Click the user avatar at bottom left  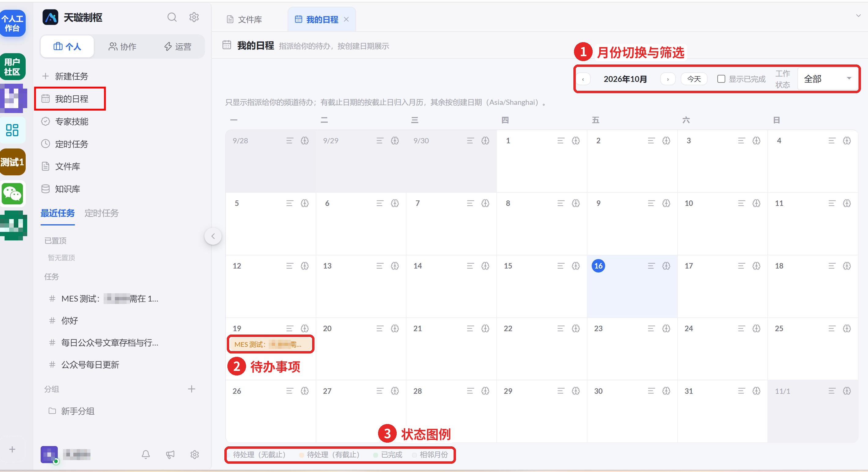[x=49, y=455]
